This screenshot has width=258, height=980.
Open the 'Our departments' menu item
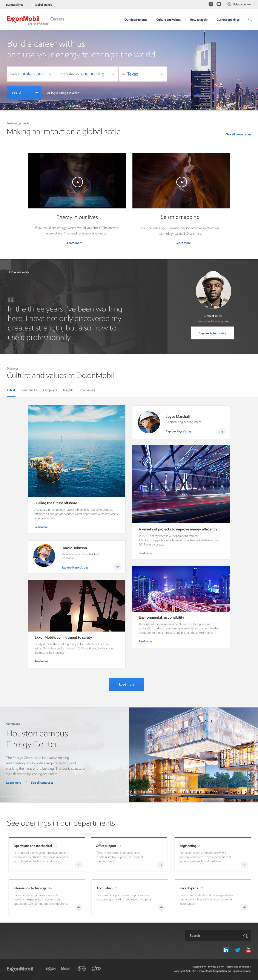[x=136, y=20]
